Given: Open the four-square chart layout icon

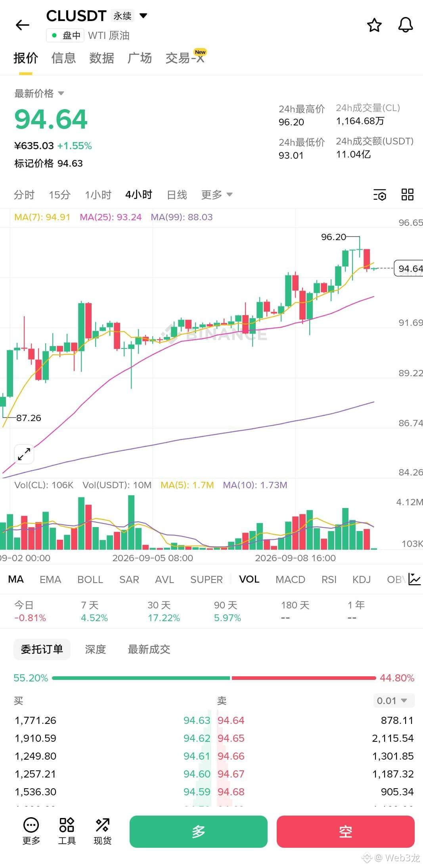Looking at the screenshot, I should pyautogui.click(x=408, y=194).
